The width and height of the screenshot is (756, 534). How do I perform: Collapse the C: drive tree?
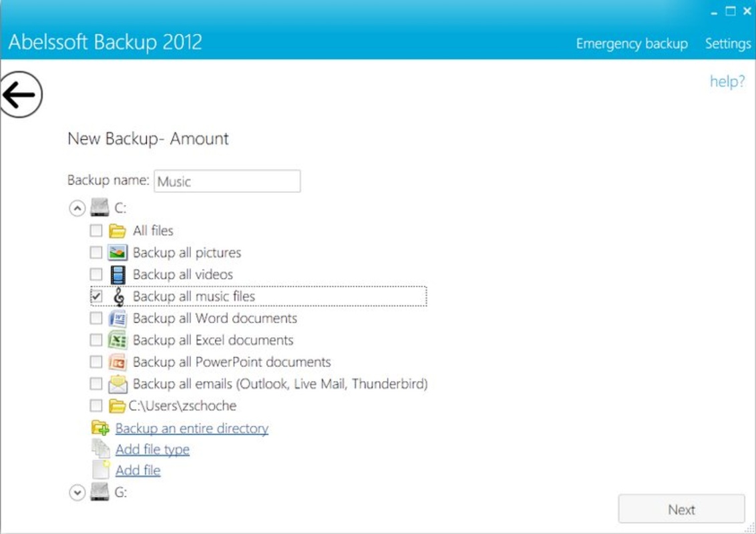[77, 208]
